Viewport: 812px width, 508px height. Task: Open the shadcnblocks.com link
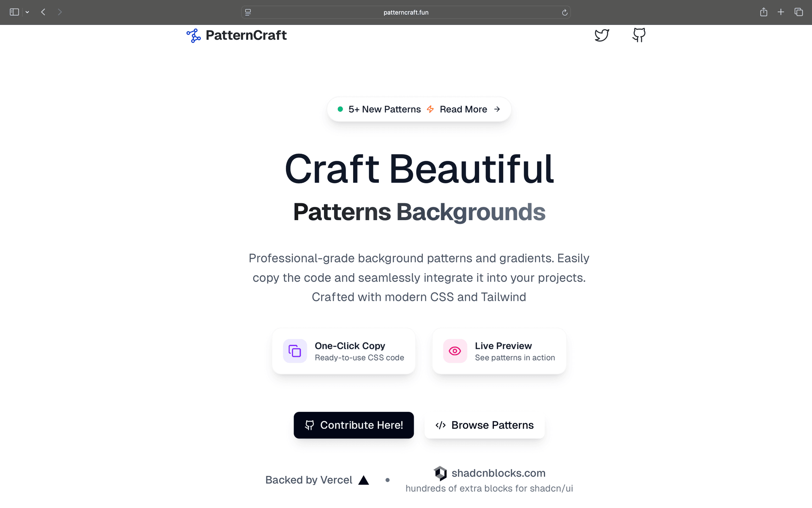coord(498,473)
